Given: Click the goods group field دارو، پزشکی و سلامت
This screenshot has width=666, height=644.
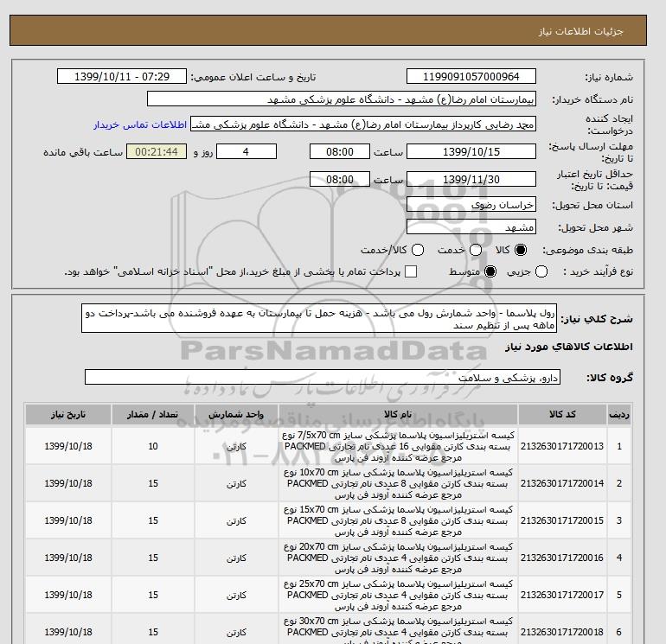Looking at the screenshot, I should [x=323, y=377].
